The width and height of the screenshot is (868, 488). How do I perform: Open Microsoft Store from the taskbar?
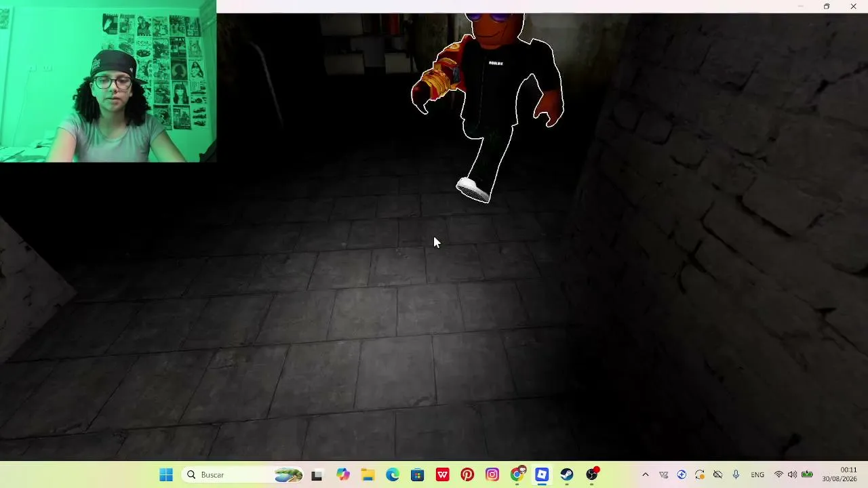418,475
